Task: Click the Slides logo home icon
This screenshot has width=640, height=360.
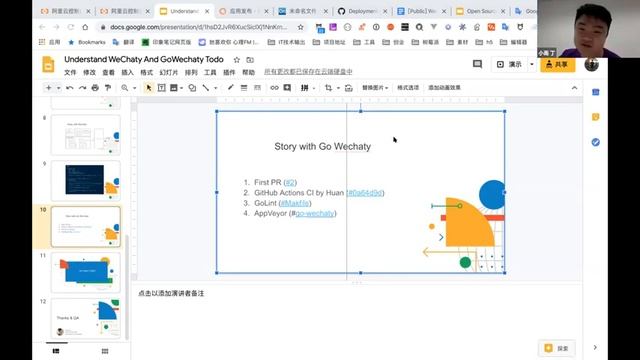Action: pos(48,64)
